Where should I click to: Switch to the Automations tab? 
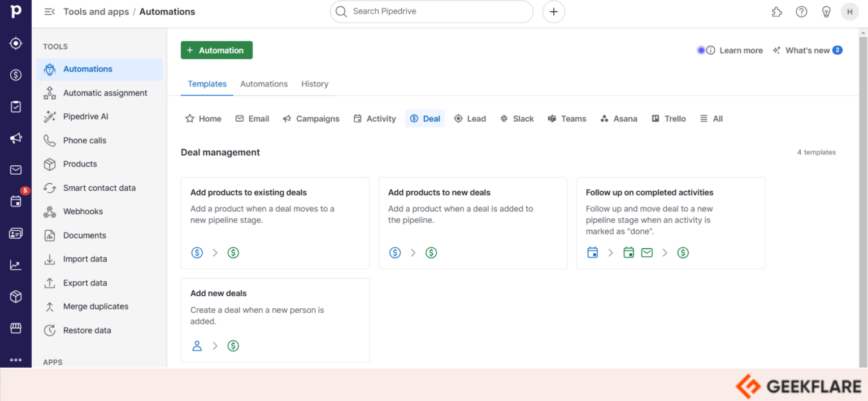(264, 84)
